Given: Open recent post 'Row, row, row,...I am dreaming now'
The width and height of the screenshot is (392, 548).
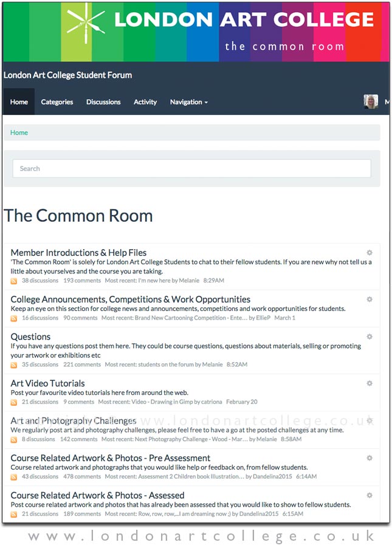Looking at the screenshot, I should pos(184,514).
